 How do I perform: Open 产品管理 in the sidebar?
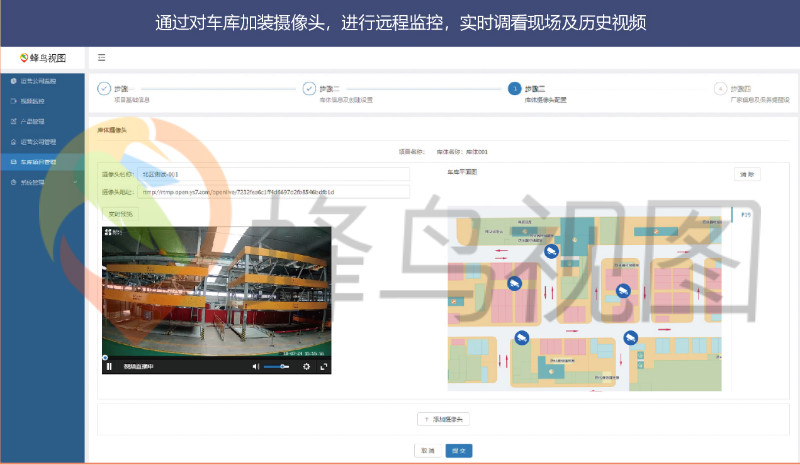point(32,121)
